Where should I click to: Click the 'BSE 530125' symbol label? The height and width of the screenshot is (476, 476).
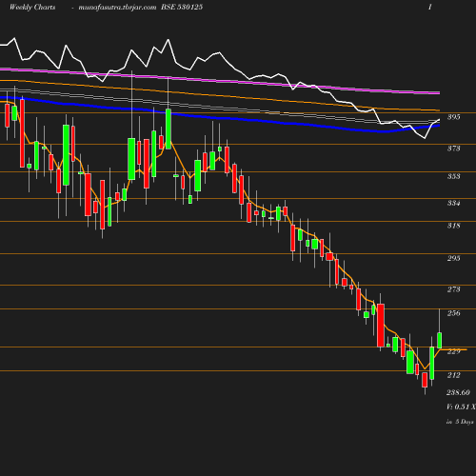coord(182,8)
